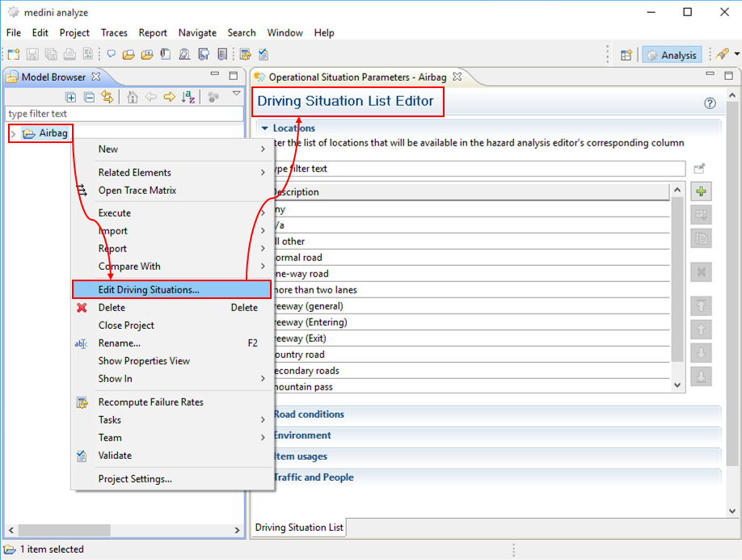Viewport: 742px width, 560px height.
Task: Click the green plus add-location button
Action: 701,192
